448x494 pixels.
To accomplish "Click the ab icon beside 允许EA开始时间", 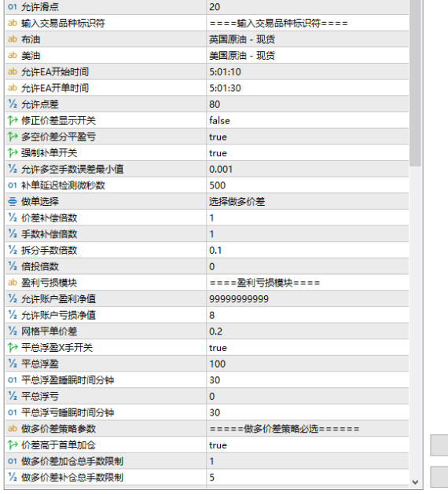I will click(13, 71).
